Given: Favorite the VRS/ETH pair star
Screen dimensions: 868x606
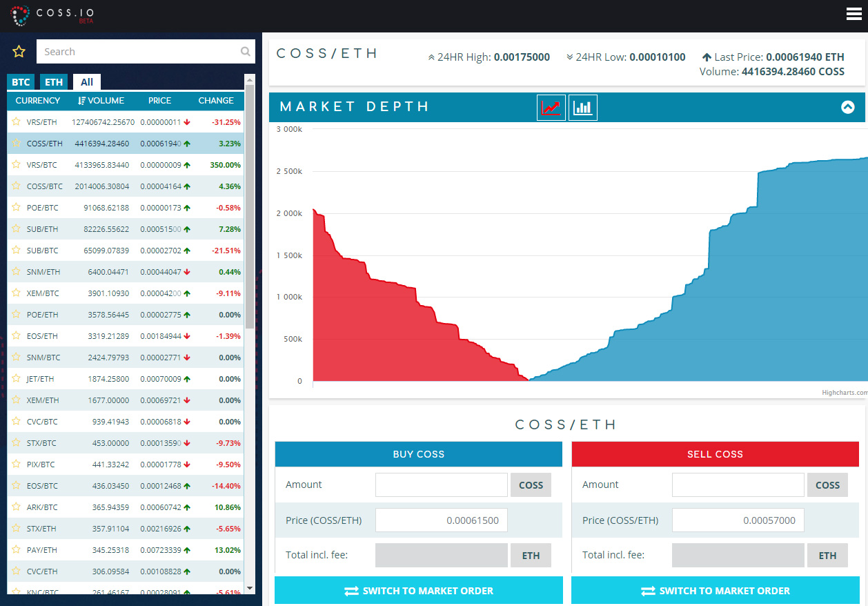Looking at the screenshot, I should [x=17, y=122].
